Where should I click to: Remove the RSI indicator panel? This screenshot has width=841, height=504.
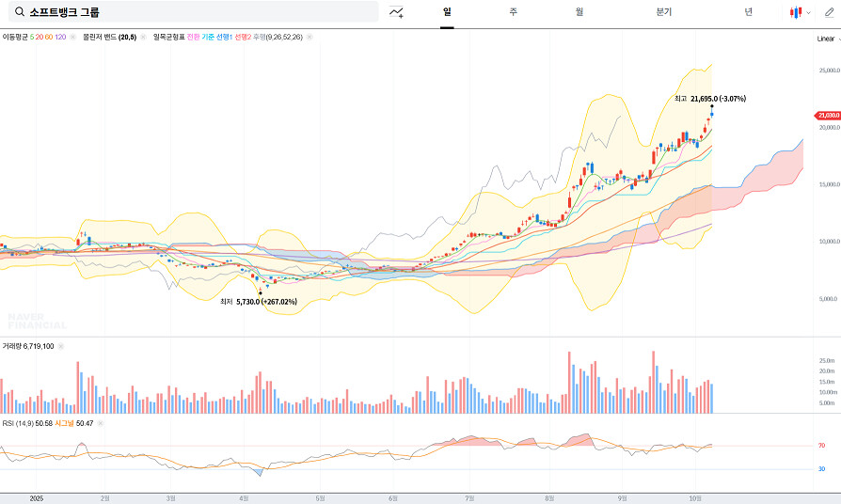coord(101,423)
